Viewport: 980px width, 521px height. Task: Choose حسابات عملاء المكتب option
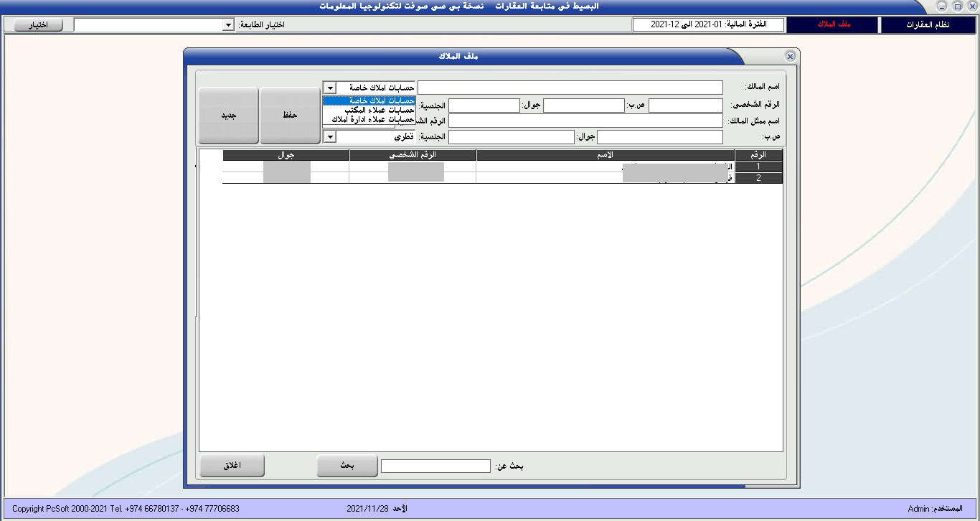[x=369, y=110]
